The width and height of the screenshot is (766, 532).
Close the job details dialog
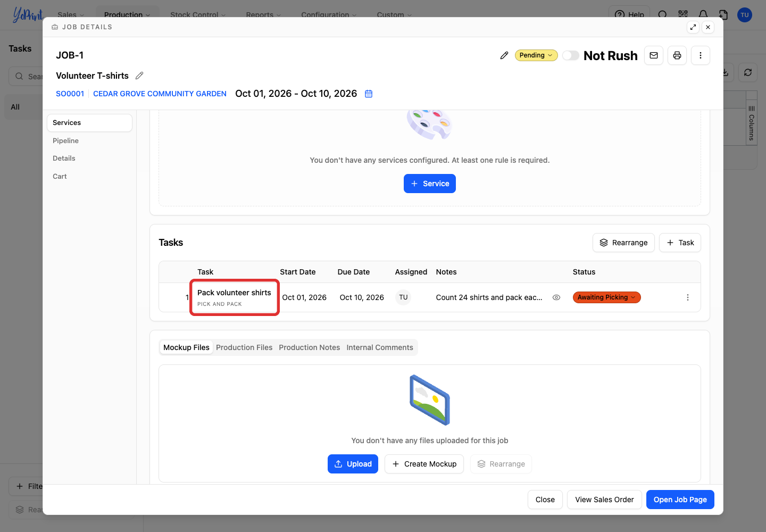pos(708,27)
